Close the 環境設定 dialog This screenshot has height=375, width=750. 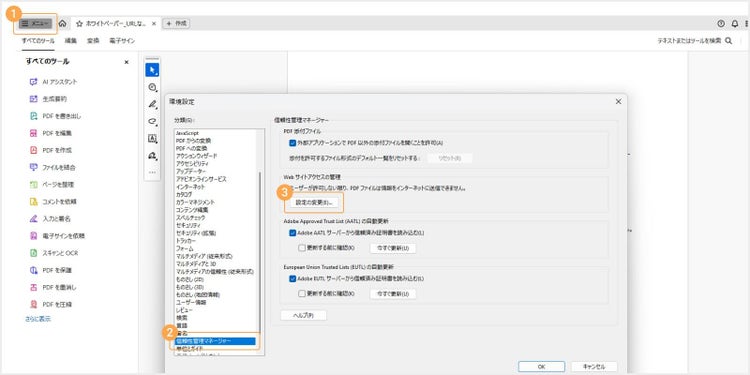pyautogui.click(x=618, y=101)
